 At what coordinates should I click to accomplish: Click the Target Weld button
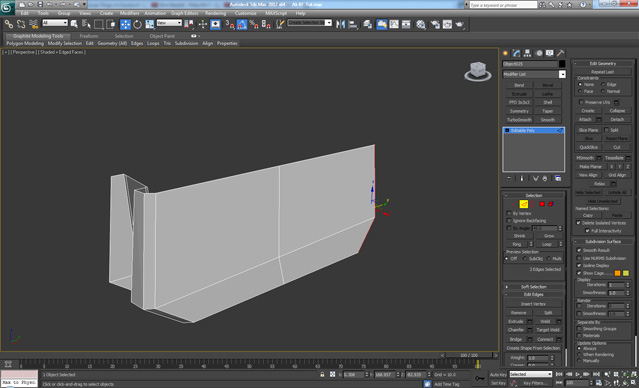coord(548,330)
